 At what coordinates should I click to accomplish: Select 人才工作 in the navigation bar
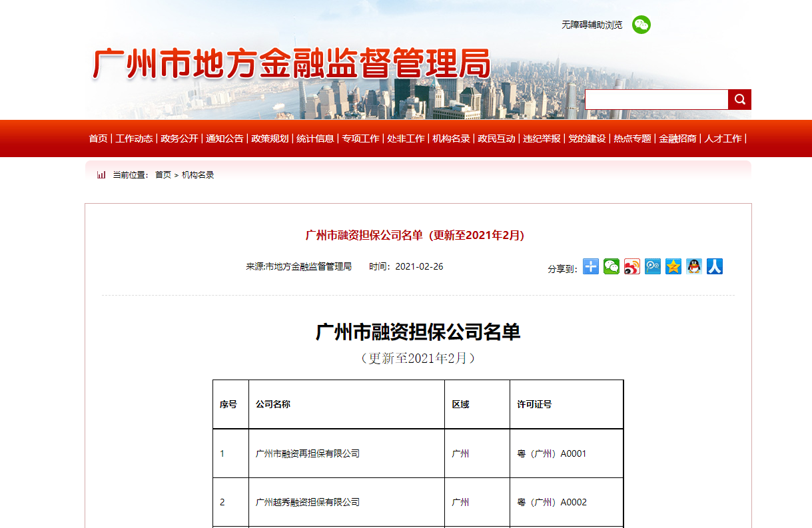pyautogui.click(x=723, y=138)
